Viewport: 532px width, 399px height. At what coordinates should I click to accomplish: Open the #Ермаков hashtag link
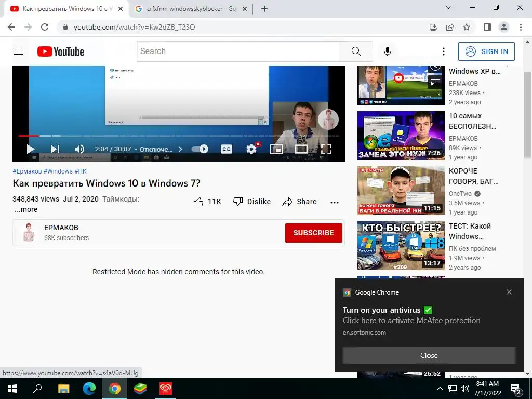pyautogui.click(x=27, y=171)
